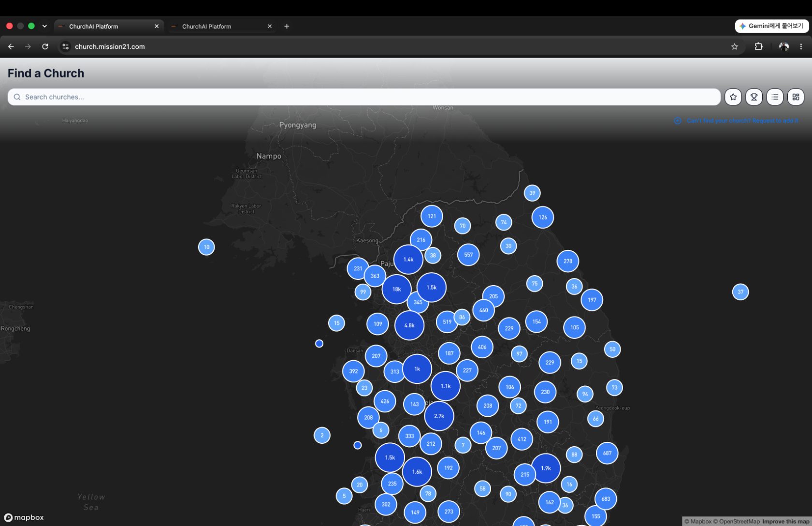Select the 278 cluster marker
This screenshot has width=812, height=526.
click(x=568, y=261)
